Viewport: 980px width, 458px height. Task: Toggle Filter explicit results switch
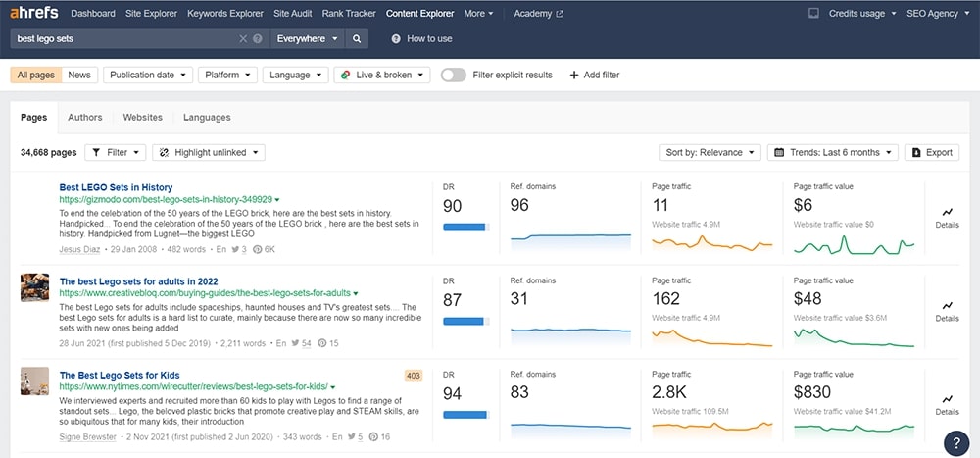[x=453, y=76]
